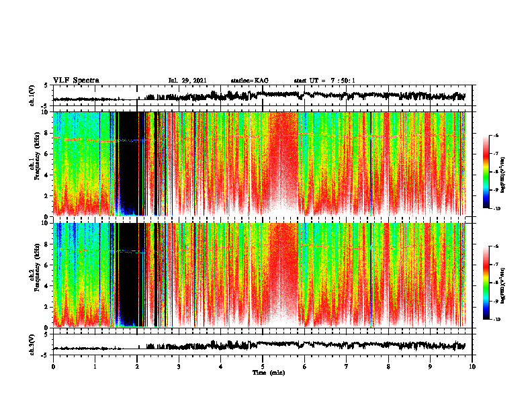Click time axis tick label "2"
This screenshot has height=411, width=532.
[137, 367]
